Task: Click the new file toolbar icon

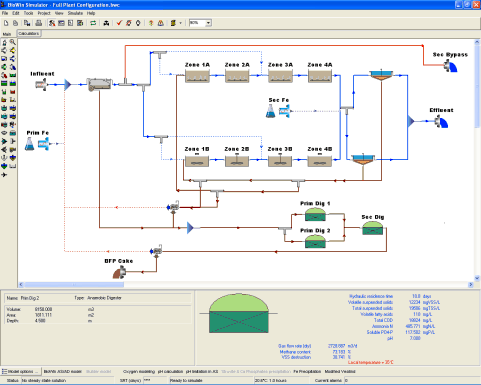Action: [x=6, y=23]
